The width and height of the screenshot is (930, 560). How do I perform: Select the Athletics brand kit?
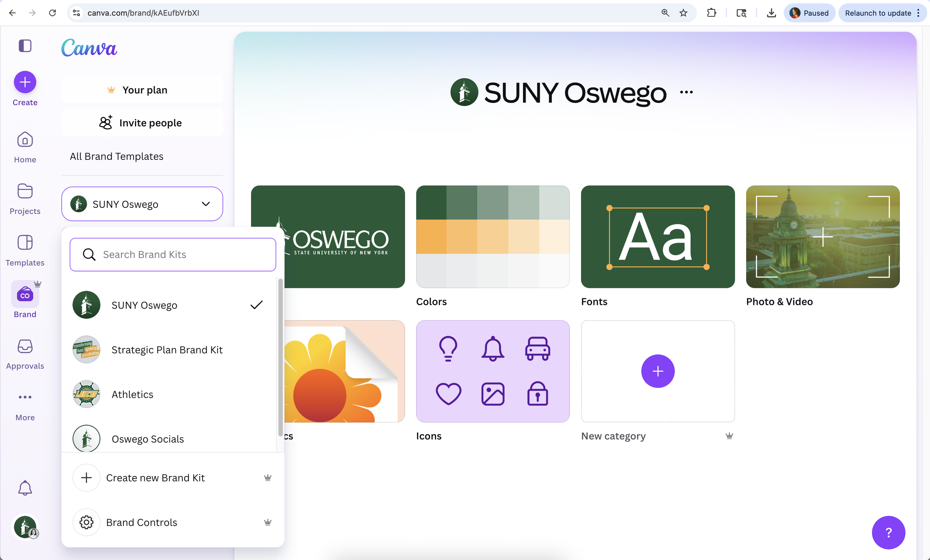tap(132, 394)
